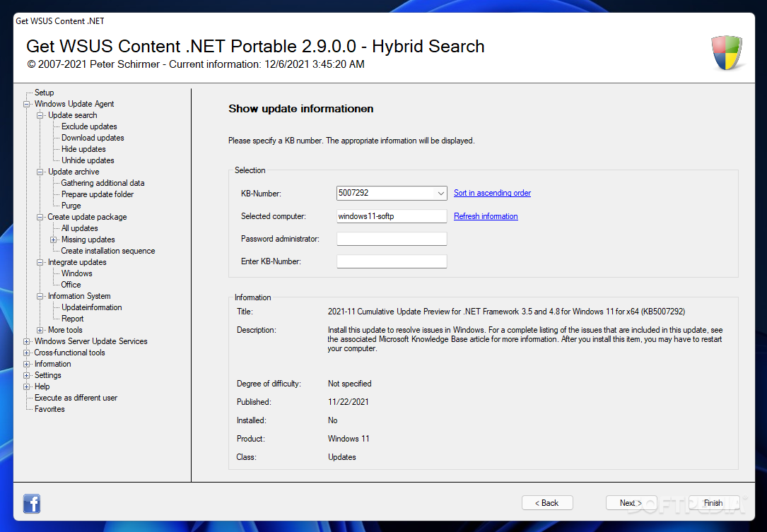767x532 pixels.
Task: Collapse the Integrate updates node
Action: coord(40,263)
